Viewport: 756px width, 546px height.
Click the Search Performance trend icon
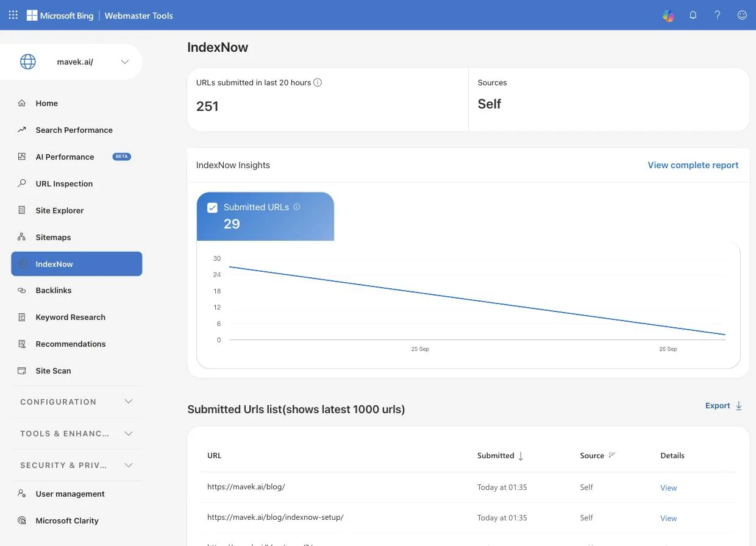tap(22, 130)
